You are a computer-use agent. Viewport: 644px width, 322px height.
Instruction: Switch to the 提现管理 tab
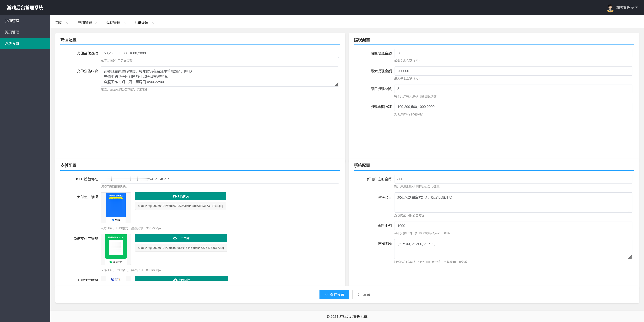(x=113, y=23)
